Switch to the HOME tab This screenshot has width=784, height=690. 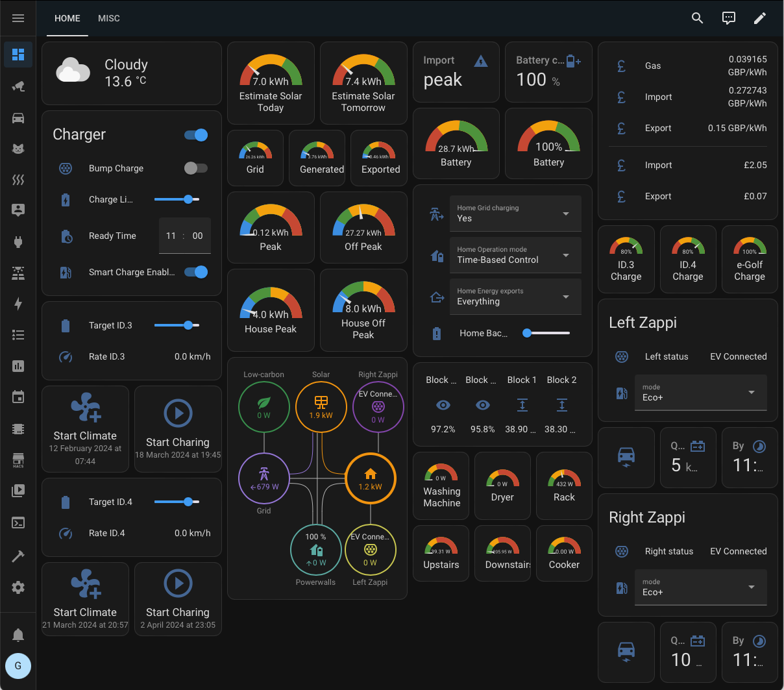[67, 18]
